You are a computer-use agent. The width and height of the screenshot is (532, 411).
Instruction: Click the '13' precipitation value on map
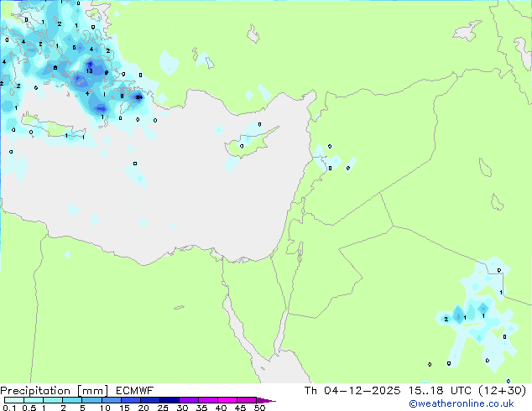[89, 70]
